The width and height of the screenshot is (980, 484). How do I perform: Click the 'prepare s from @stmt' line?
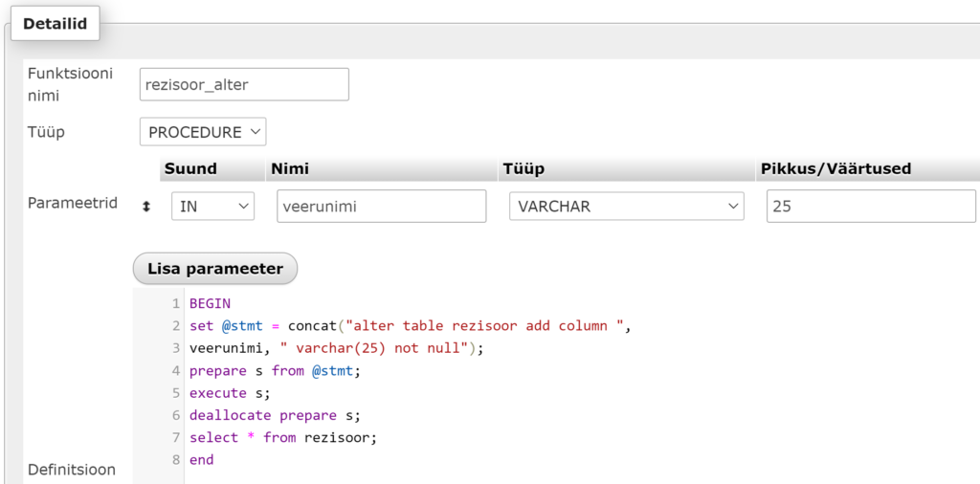[x=275, y=370]
